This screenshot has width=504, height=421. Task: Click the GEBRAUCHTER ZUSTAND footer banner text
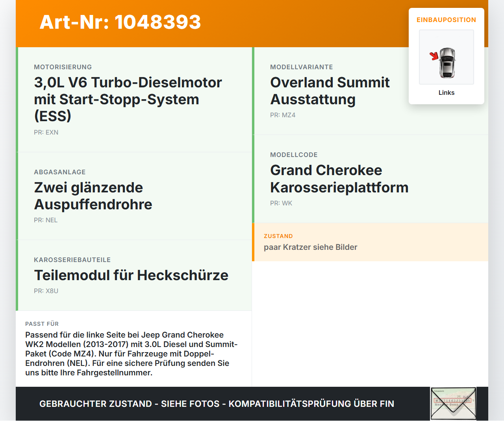click(x=217, y=404)
